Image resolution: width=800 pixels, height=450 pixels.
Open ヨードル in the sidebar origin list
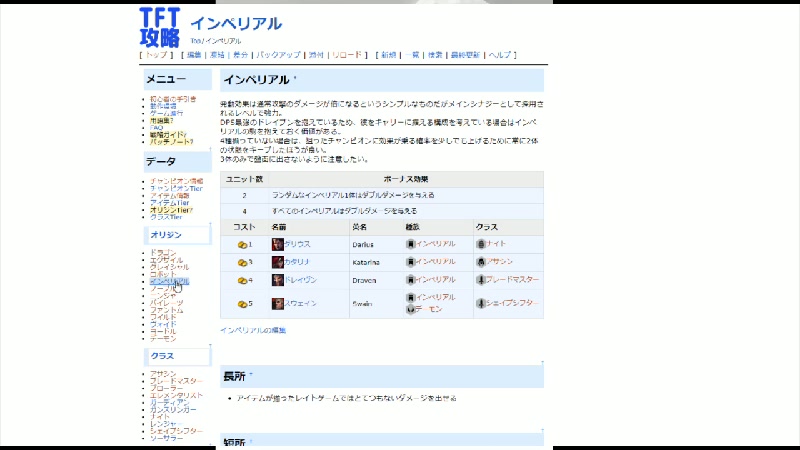[x=163, y=331]
